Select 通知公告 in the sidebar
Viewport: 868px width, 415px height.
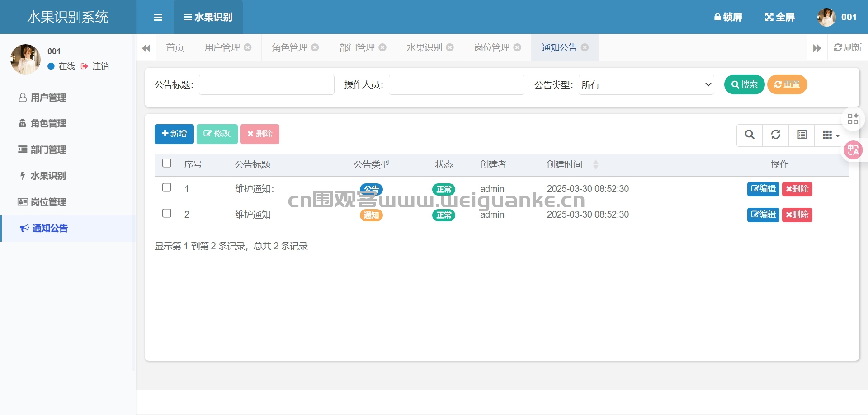coord(68,228)
